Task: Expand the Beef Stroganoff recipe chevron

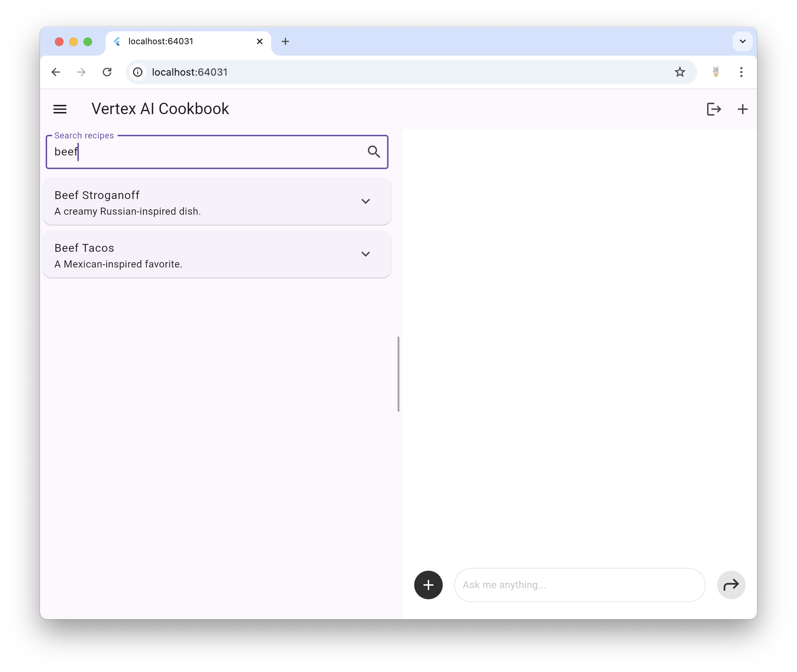Action: click(365, 201)
